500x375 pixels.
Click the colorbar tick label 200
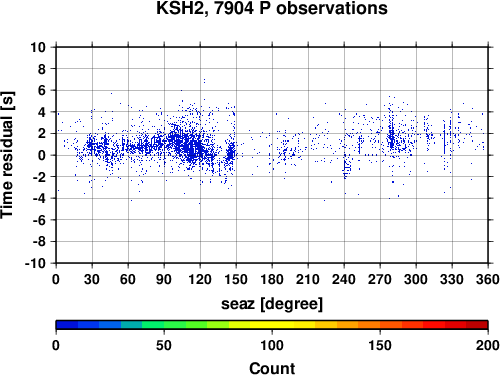click(x=488, y=345)
